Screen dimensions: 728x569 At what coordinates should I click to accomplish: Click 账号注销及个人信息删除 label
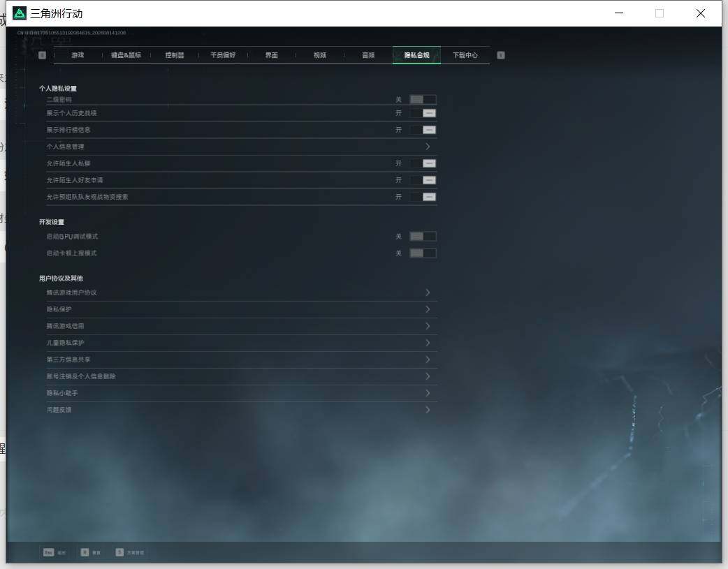(x=81, y=376)
